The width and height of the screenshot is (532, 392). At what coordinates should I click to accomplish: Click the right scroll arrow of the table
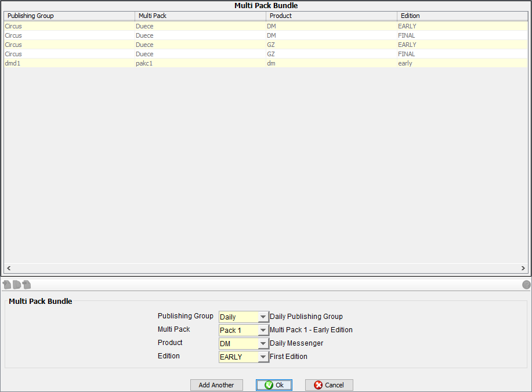point(523,268)
